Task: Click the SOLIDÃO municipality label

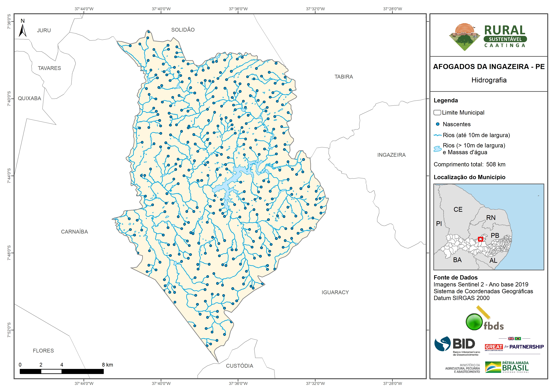Action: pos(183,30)
